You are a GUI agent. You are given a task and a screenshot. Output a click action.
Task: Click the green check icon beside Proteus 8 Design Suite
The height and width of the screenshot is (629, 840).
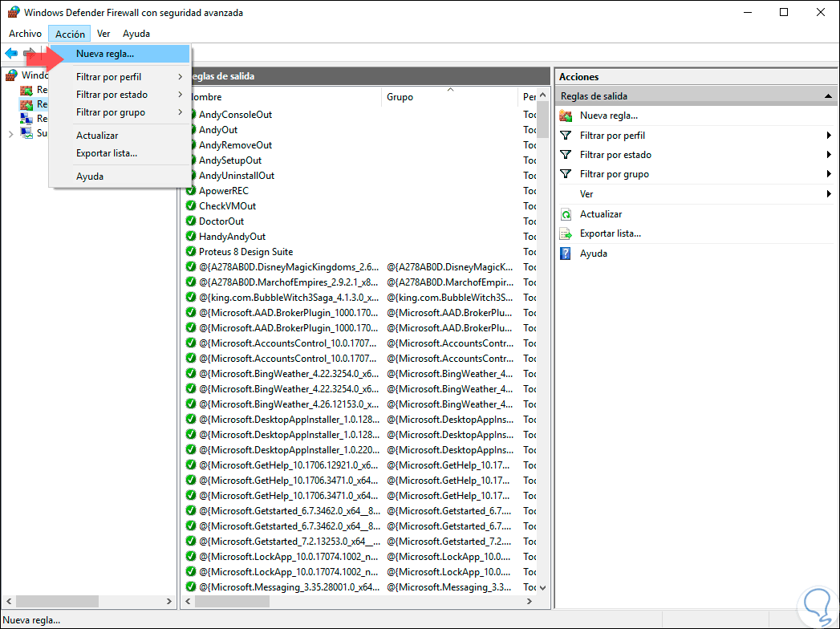(x=191, y=252)
